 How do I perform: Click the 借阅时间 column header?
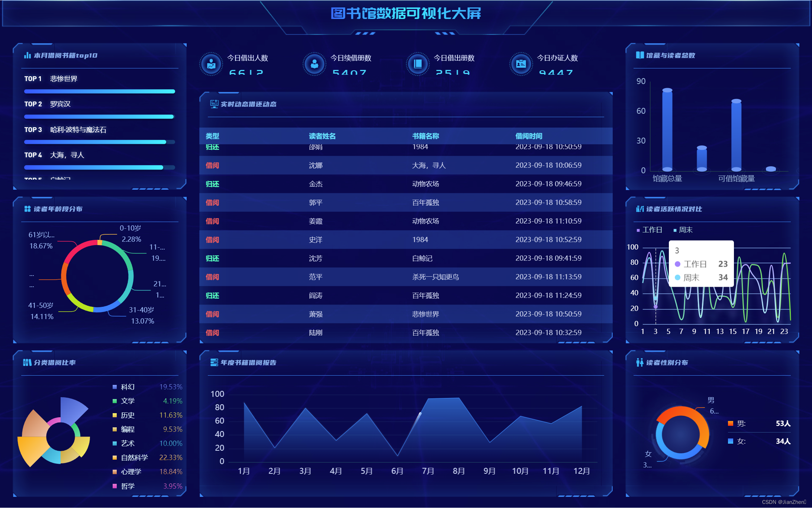tap(529, 136)
